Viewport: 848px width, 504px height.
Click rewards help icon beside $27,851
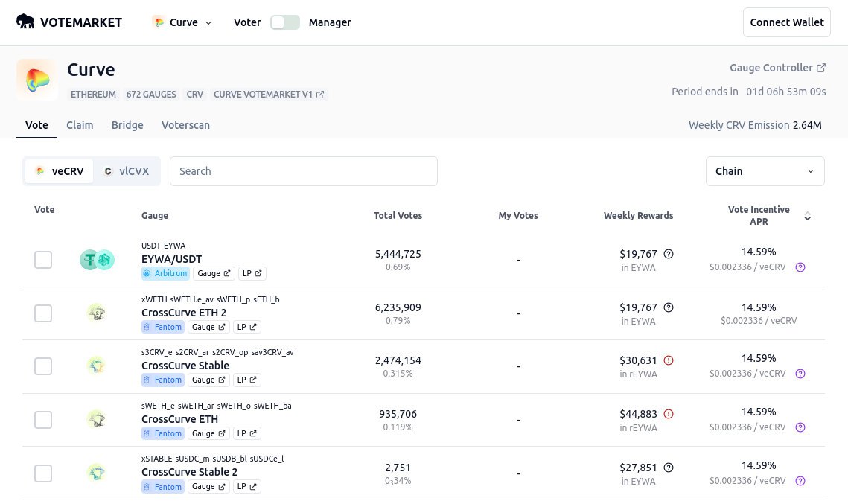[x=669, y=468]
